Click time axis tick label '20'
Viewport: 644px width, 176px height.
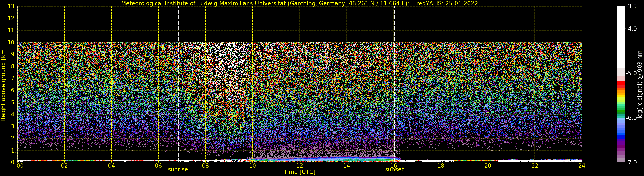[x=488, y=166]
